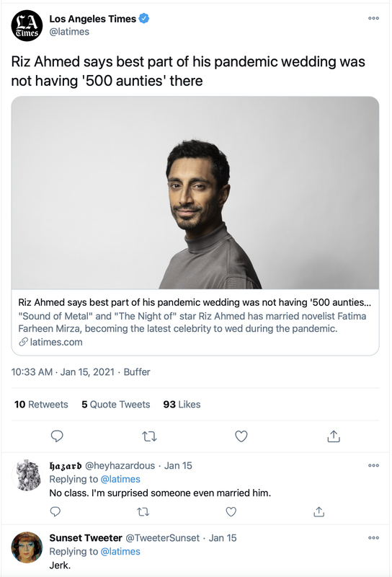Show the 93 Likes list

(182, 405)
